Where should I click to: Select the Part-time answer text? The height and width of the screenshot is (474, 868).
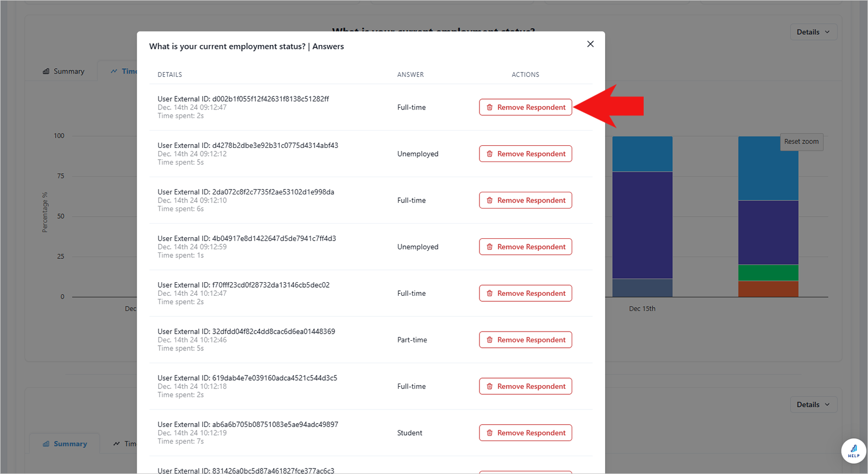tap(412, 340)
